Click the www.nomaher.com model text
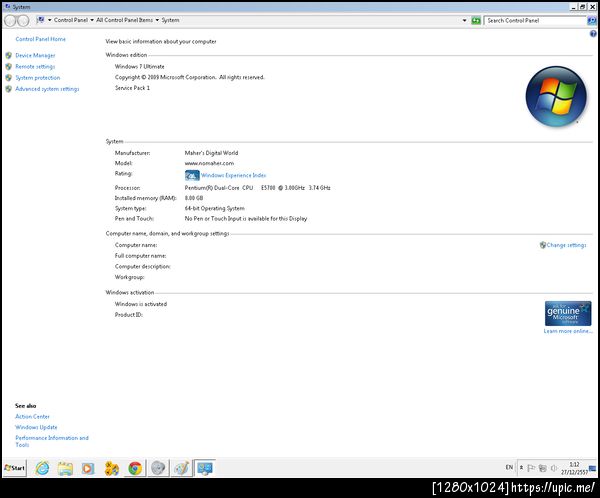Image resolution: width=600 pixels, height=498 pixels. (x=209, y=163)
